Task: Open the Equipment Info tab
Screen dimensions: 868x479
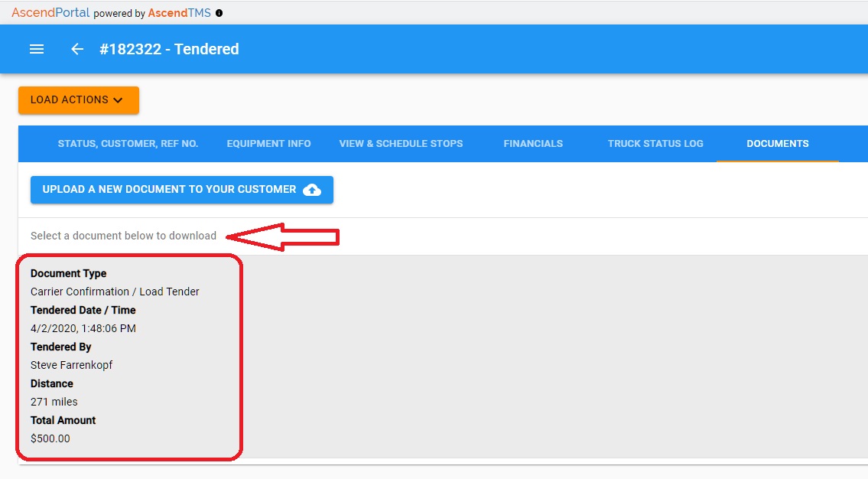Action: pos(268,143)
